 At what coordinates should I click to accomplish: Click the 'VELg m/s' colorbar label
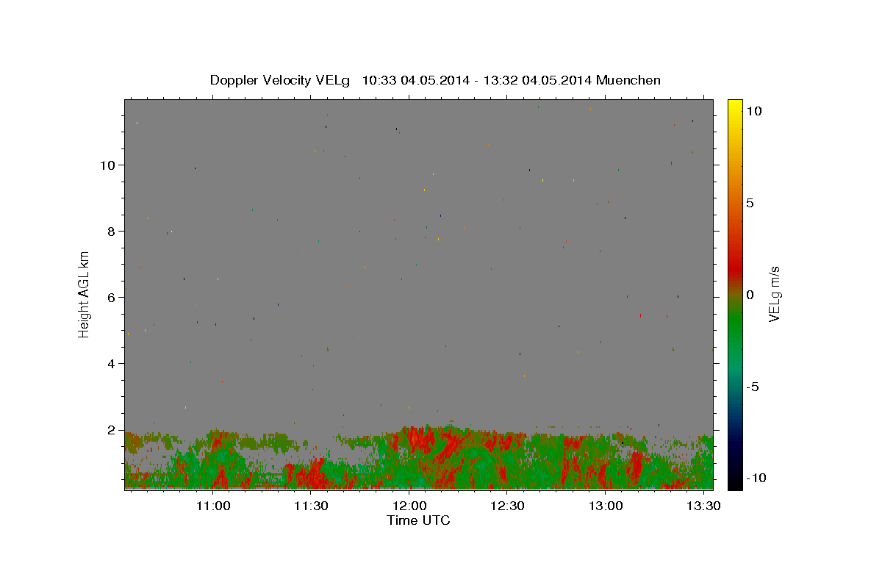(x=773, y=294)
